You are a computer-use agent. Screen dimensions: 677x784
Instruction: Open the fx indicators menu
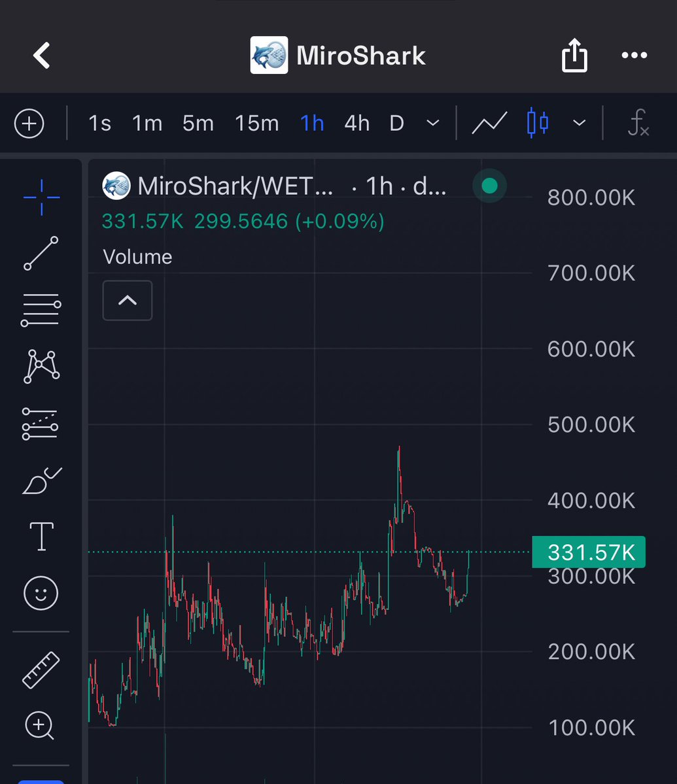(638, 123)
